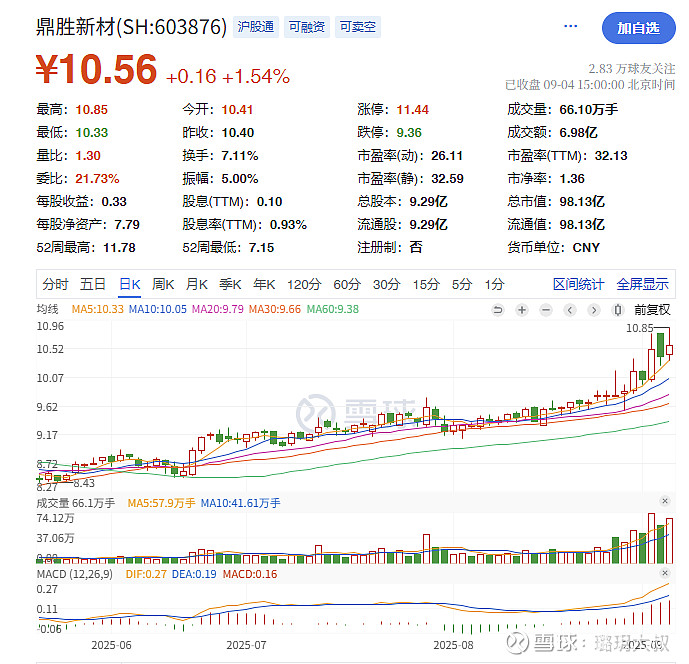Select the 日K daily chart tab
Image resolution: width=689 pixels, height=664 pixels.
pyautogui.click(x=130, y=284)
